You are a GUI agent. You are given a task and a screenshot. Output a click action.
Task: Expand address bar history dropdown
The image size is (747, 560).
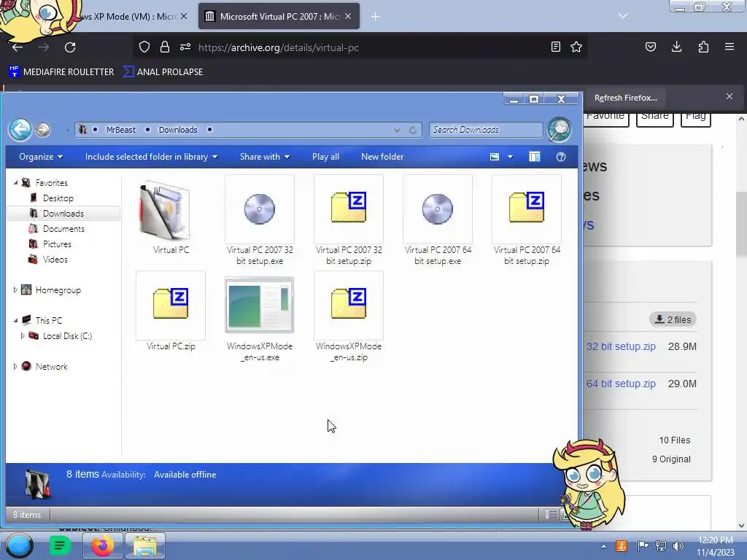point(397,130)
